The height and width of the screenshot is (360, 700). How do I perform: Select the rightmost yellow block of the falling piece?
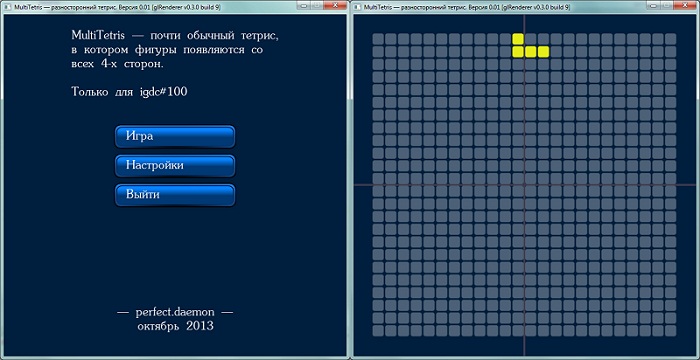point(543,52)
